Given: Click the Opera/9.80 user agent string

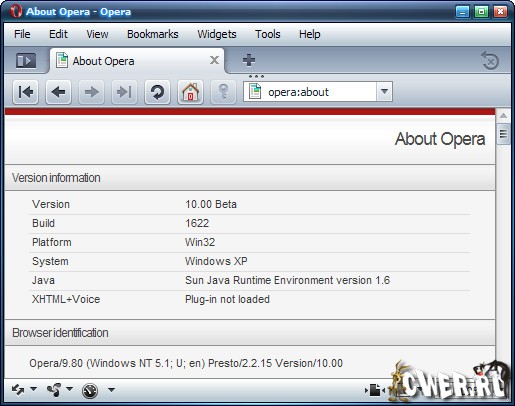Looking at the screenshot, I should tap(186, 363).
